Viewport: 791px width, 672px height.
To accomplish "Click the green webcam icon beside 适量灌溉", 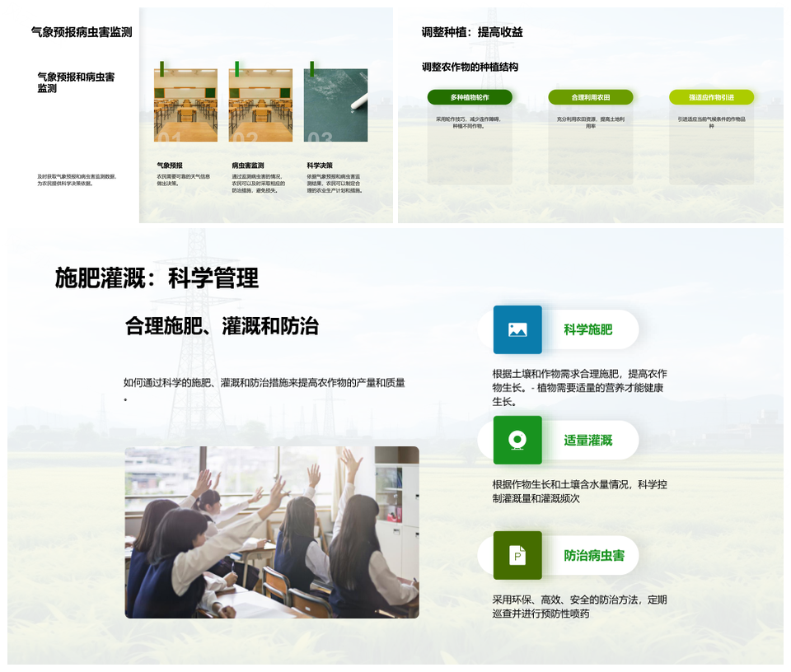I will coord(517,440).
